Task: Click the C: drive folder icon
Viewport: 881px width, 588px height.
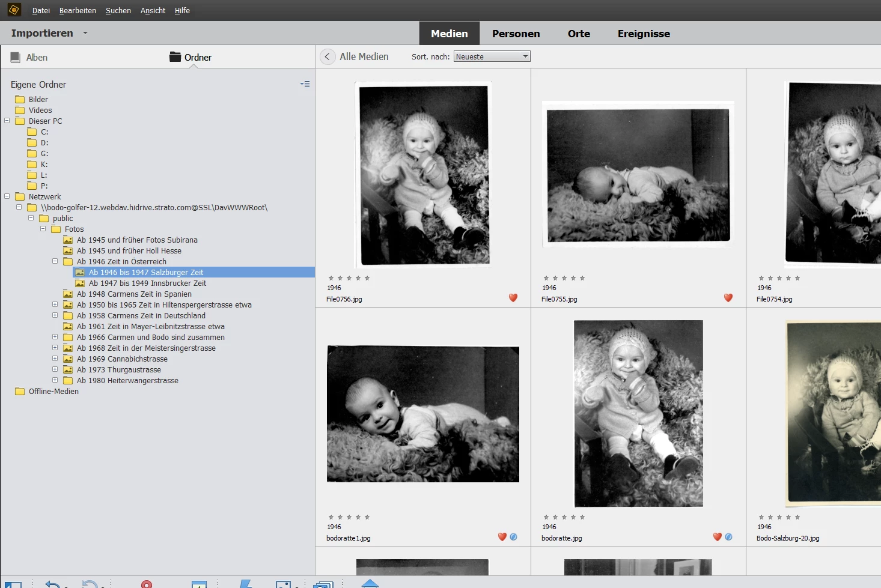Action: 32,132
